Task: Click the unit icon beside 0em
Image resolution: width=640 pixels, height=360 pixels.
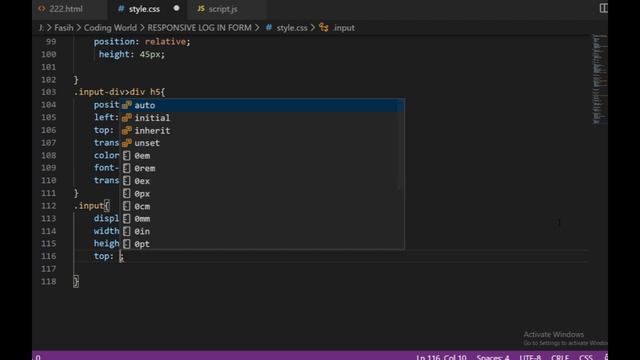Action: [x=127, y=156]
